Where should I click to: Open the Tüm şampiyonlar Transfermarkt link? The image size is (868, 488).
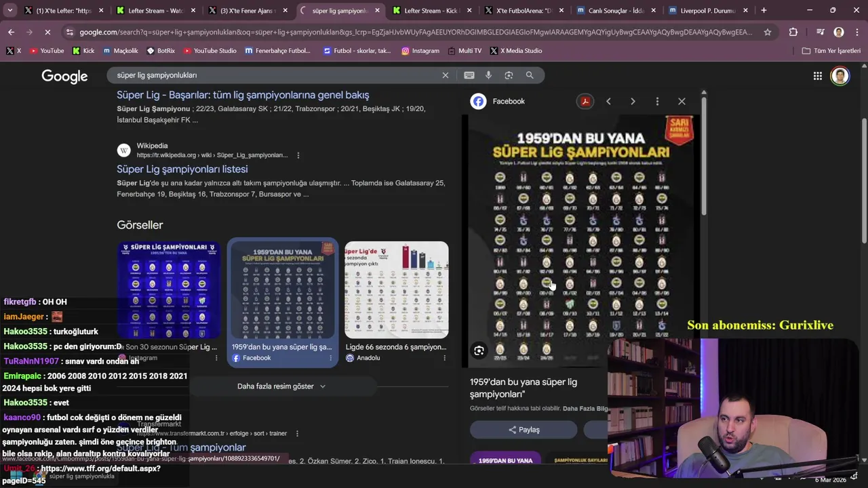tap(181, 447)
